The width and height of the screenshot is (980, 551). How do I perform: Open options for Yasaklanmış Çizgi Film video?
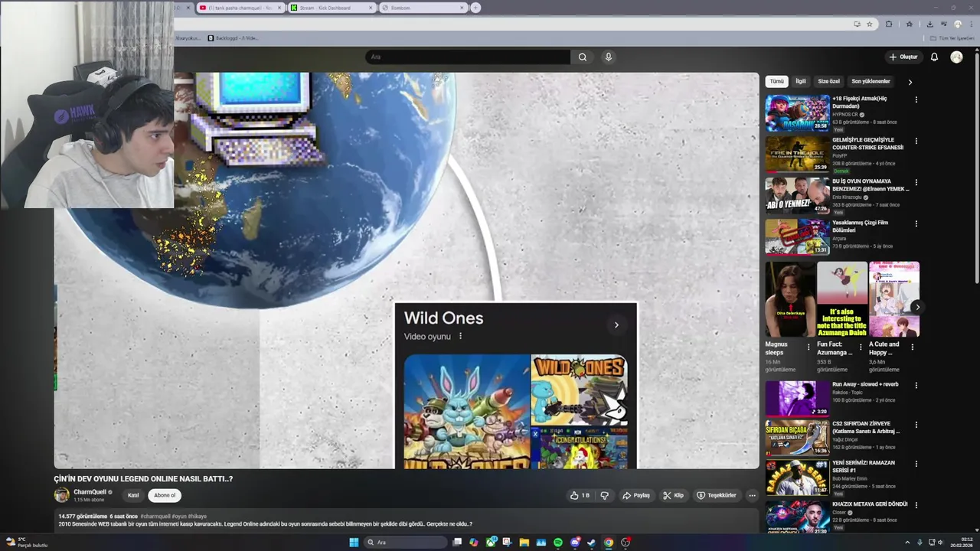coord(916,223)
